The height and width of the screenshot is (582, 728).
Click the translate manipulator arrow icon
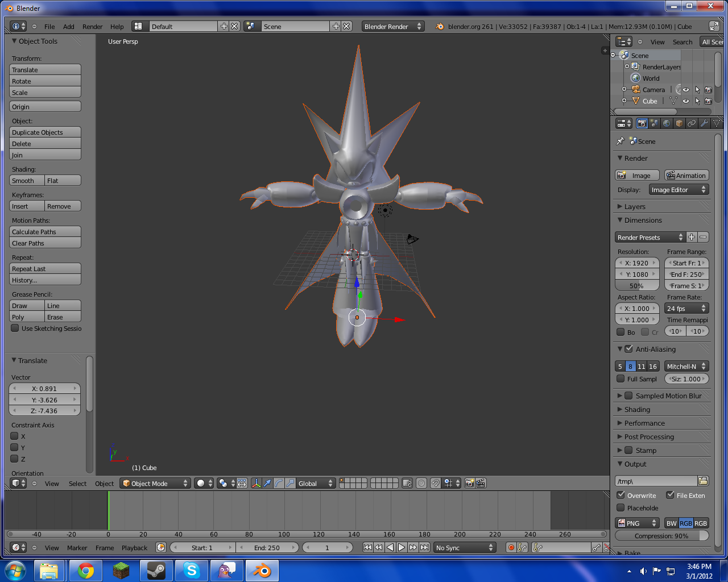267,483
